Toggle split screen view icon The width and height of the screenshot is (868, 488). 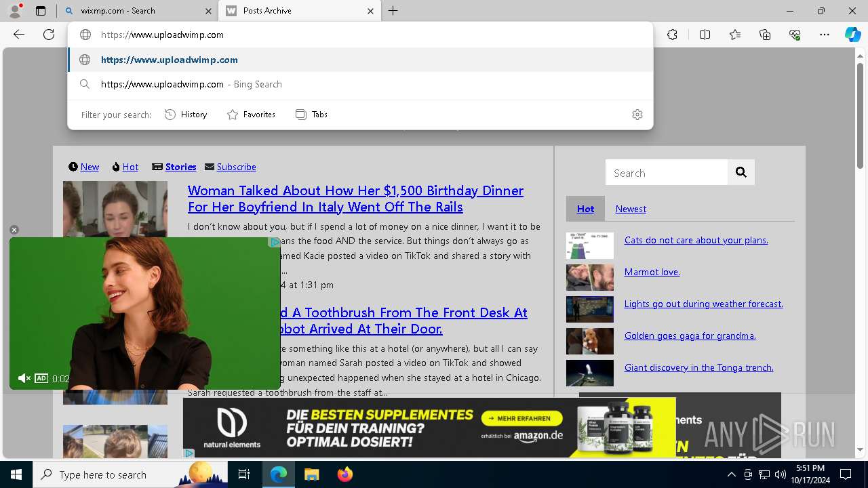click(x=705, y=35)
